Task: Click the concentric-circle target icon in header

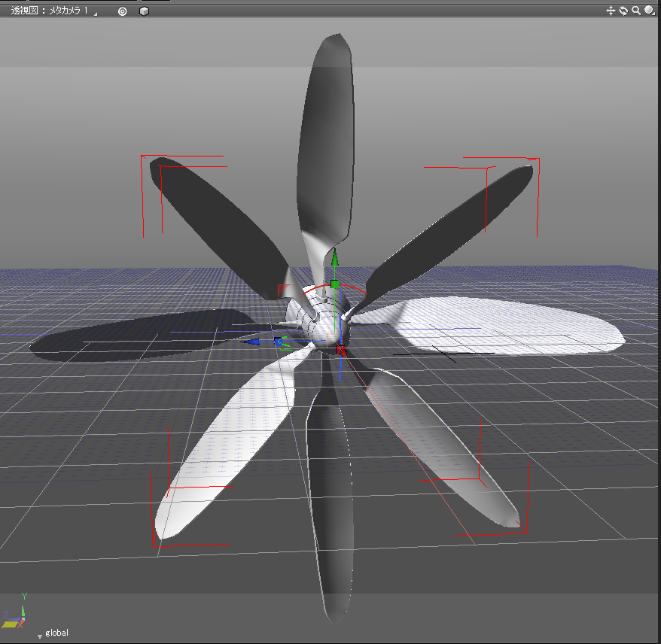Action: (x=123, y=11)
